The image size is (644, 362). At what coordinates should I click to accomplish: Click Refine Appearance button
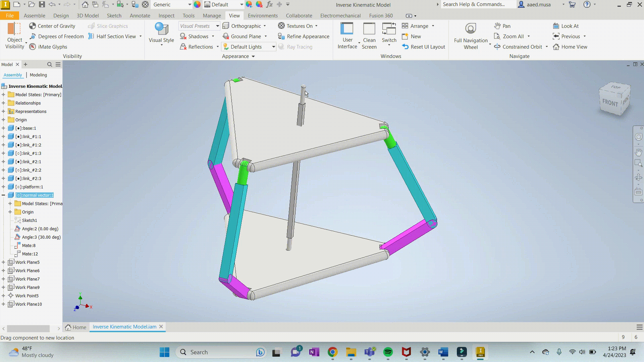(304, 36)
